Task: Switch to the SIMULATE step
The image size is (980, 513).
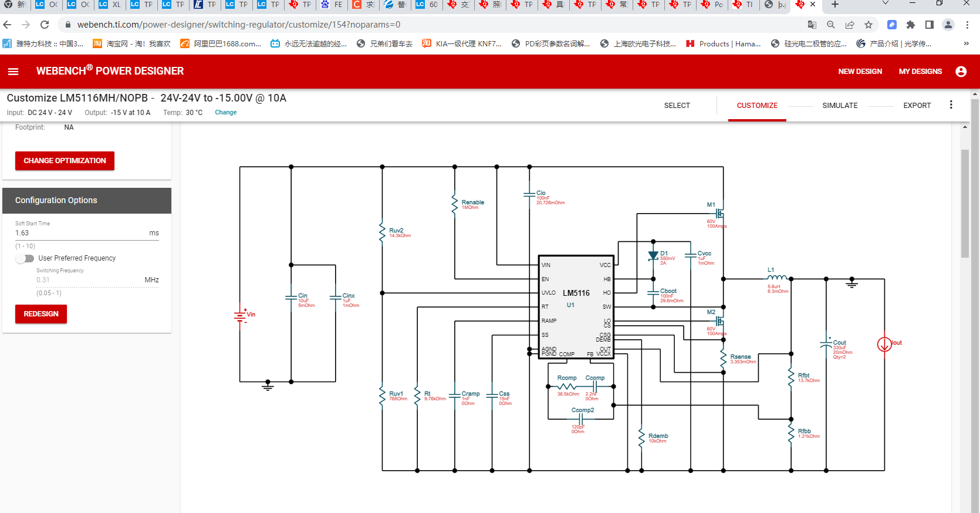Action: (x=840, y=106)
